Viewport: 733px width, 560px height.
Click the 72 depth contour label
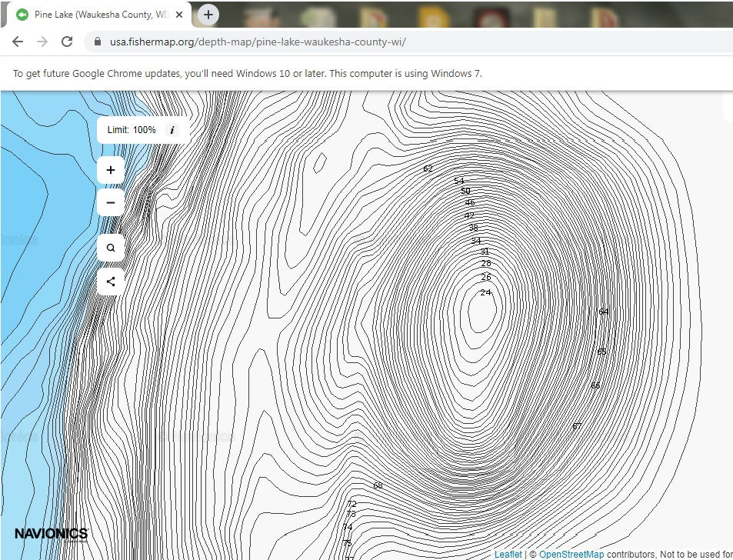(x=352, y=503)
